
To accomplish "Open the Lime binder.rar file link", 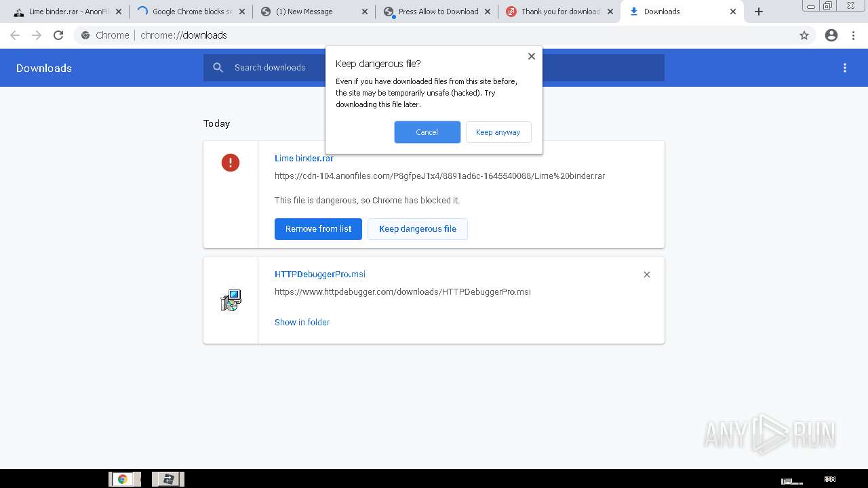I will click(x=304, y=158).
